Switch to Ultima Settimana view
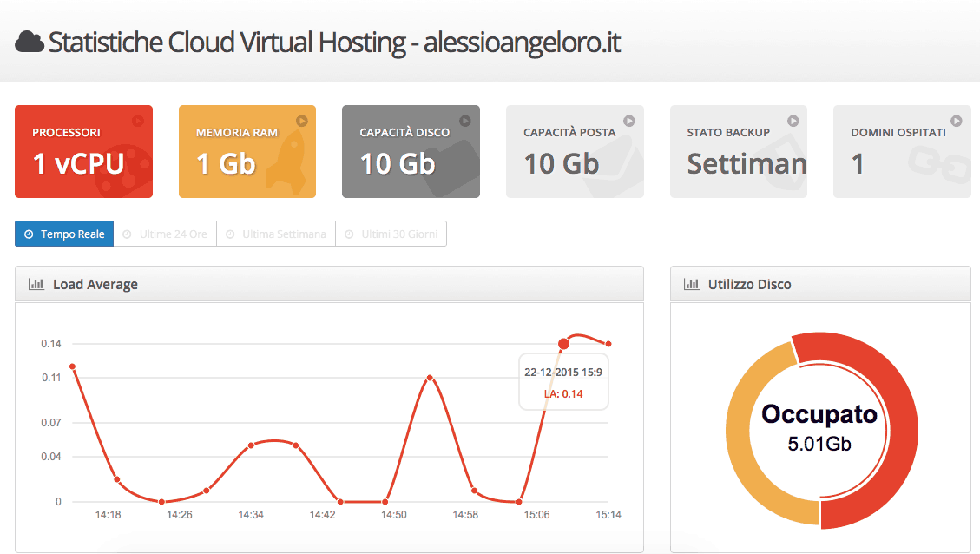The width and height of the screenshot is (980, 554). click(x=276, y=234)
